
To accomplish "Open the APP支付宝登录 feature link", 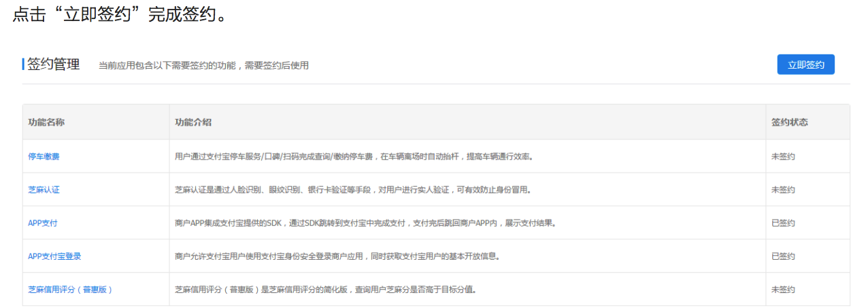I will (x=54, y=256).
